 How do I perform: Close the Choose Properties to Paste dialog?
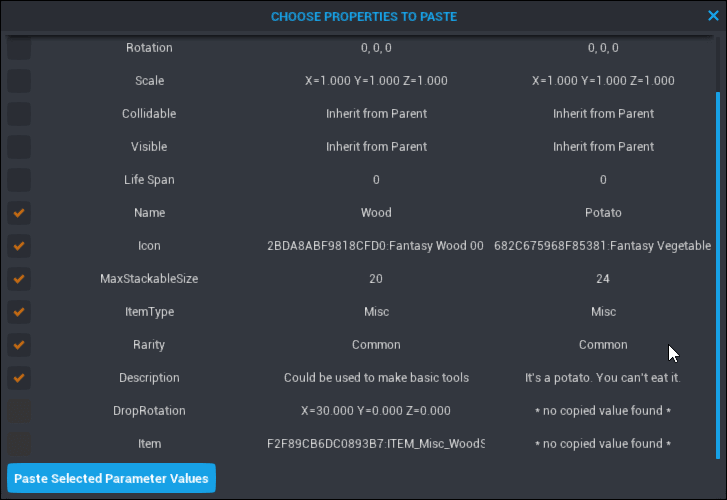pos(713,16)
